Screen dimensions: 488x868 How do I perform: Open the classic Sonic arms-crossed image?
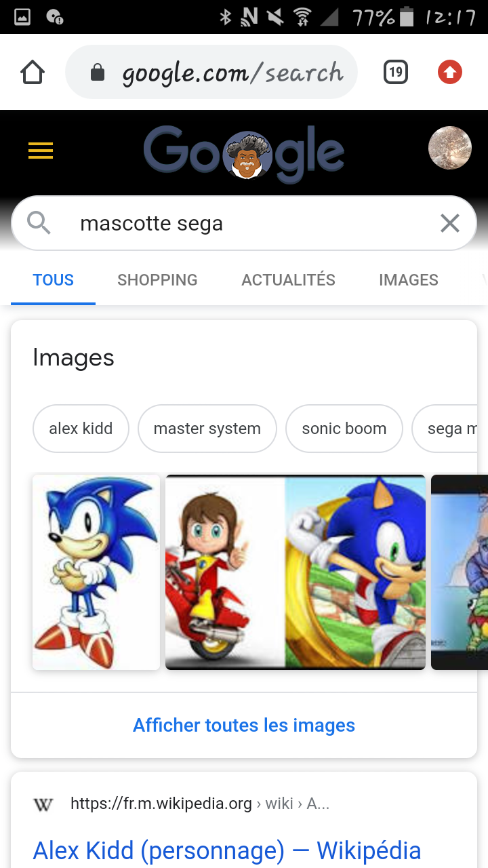click(96, 572)
